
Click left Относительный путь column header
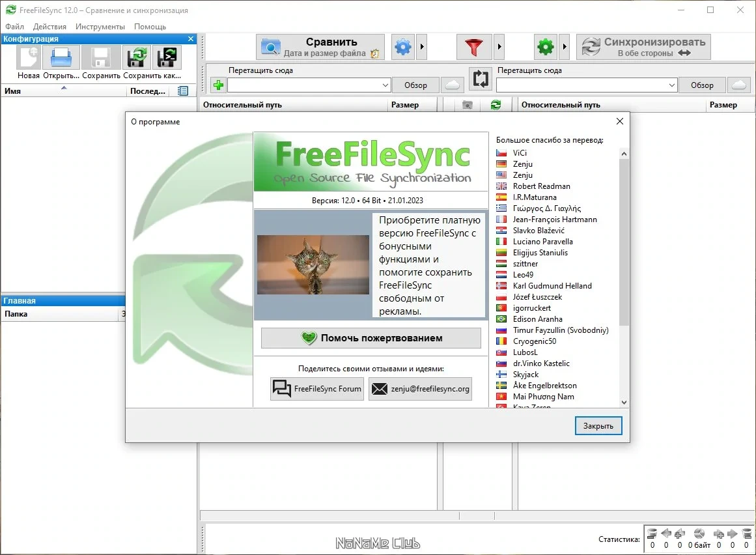293,105
